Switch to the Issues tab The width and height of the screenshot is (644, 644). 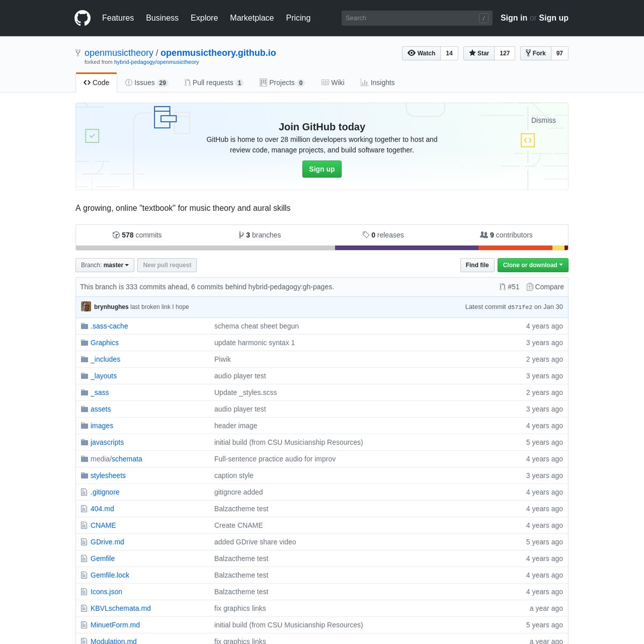coord(147,83)
